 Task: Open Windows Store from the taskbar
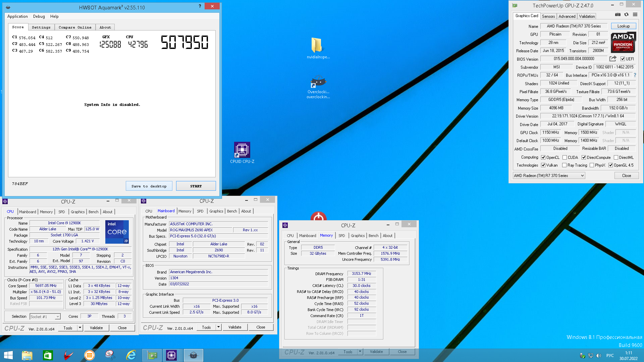click(x=48, y=355)
